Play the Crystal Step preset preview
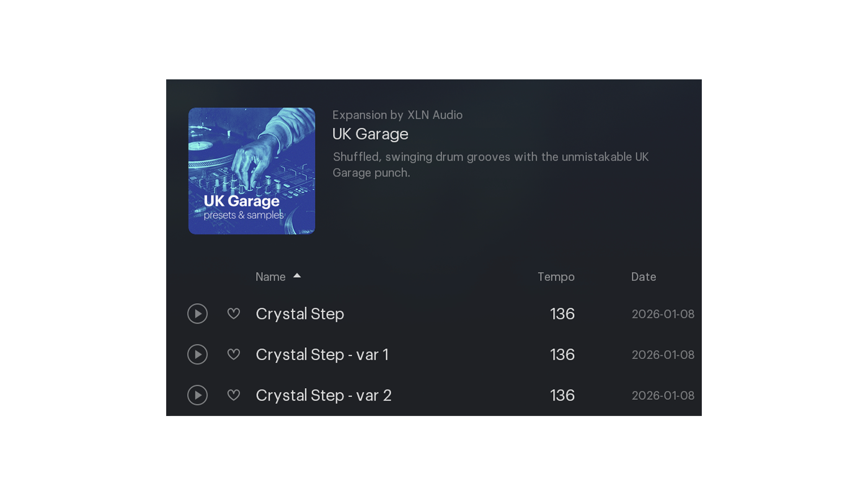The height and width of the screenshot is (496, 868). tap(197, 314)
